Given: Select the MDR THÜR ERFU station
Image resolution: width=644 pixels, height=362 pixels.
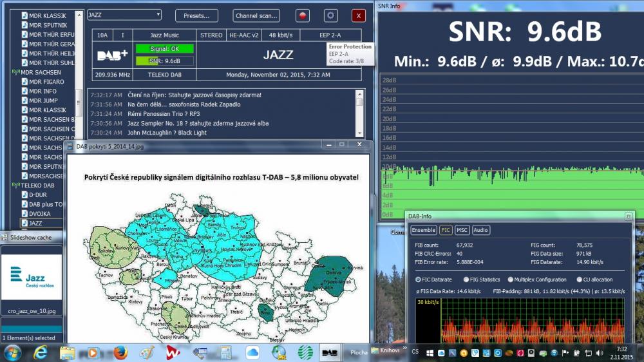Looking at the screenshot, I should coord(52,35).
